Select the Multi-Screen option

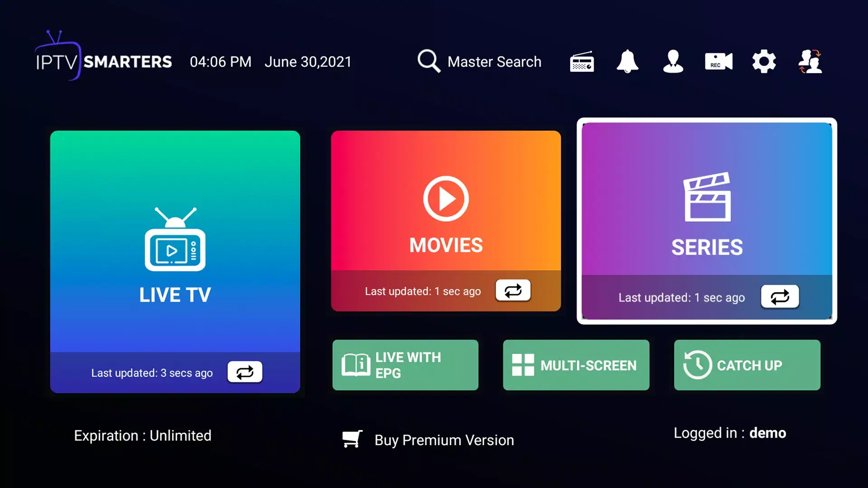click(576, 365)
